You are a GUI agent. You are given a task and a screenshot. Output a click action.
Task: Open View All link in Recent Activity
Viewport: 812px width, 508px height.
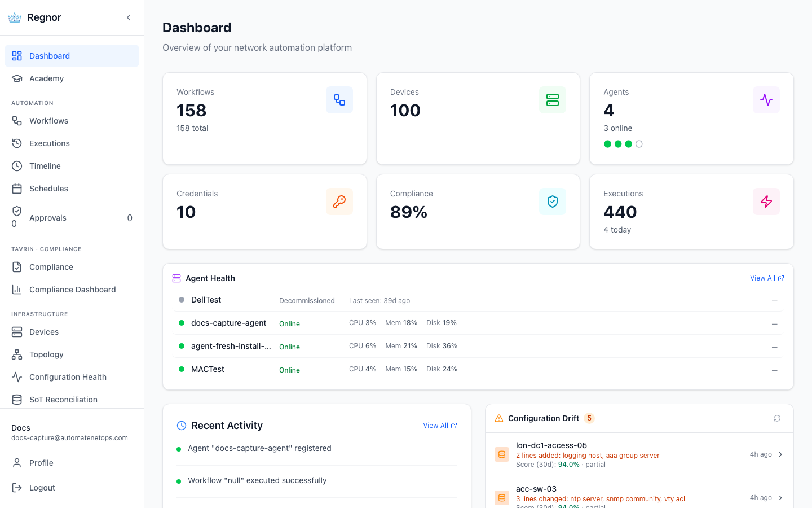pyautogui.click(x=440, y=426)
